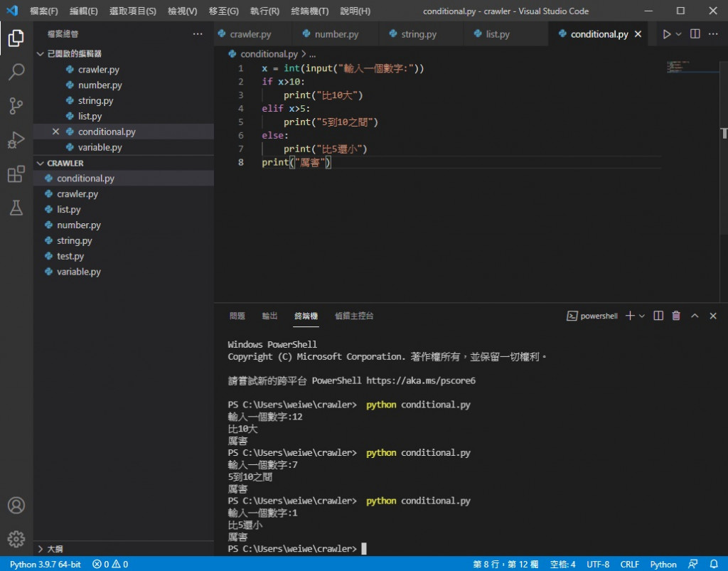The width and height of the screenshot is (728, 571).
Task: Open Source Control view
Action: 16,106
